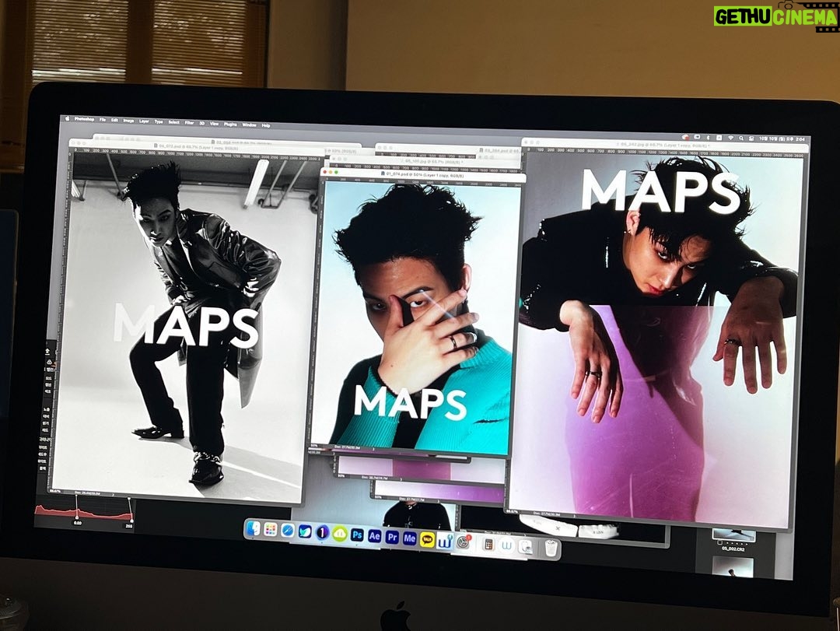This screenshot has height=631, width=840.
Task: Open the 3D menu
Action: point(202,123)
